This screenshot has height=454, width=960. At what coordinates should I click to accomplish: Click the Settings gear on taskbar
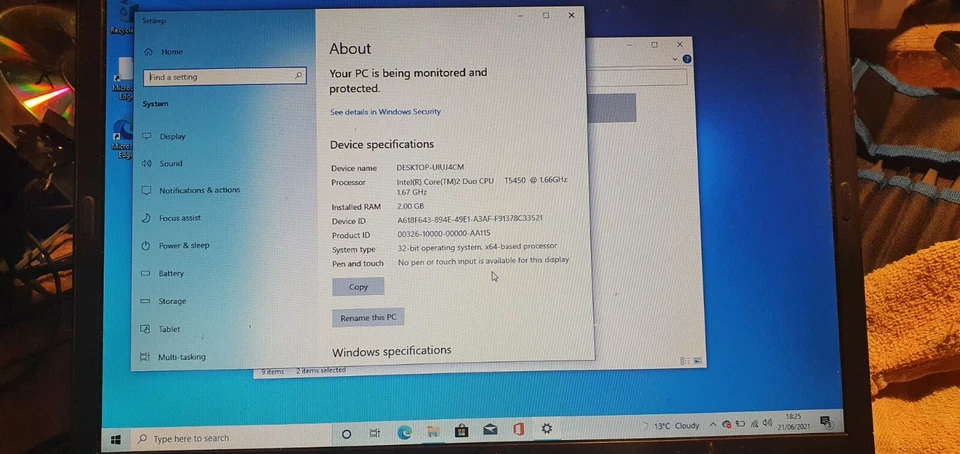pos(547,428)
